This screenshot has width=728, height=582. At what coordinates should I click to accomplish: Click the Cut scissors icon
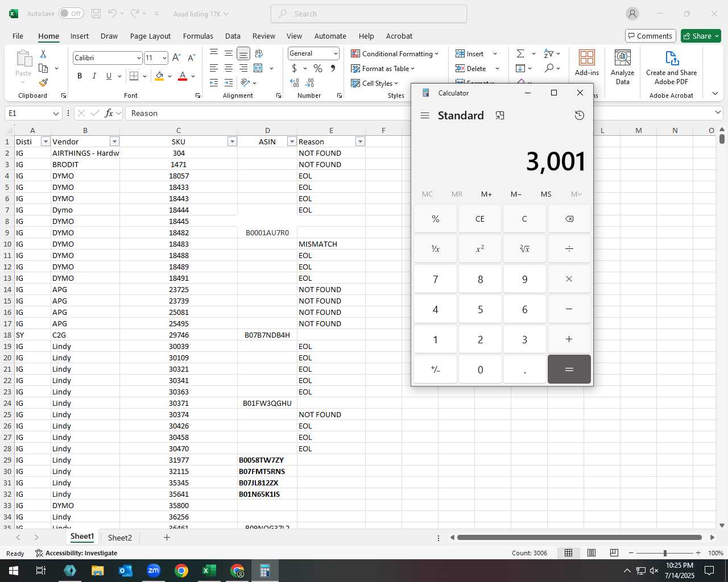click(x=43, y=53)
